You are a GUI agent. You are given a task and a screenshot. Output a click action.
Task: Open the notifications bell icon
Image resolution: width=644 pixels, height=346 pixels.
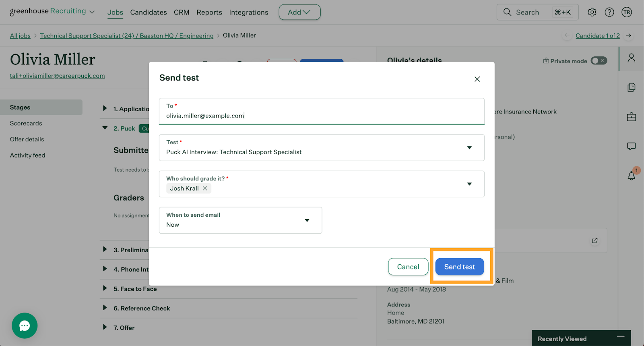pos(631,175)
